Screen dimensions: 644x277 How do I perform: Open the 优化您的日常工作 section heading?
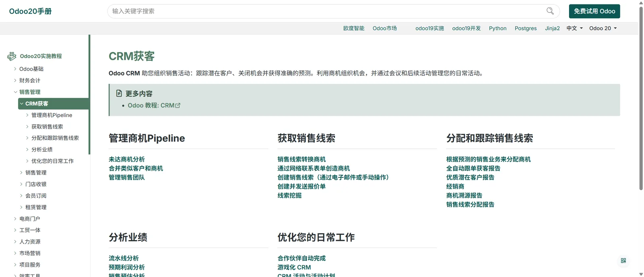[x=316, y=237]
